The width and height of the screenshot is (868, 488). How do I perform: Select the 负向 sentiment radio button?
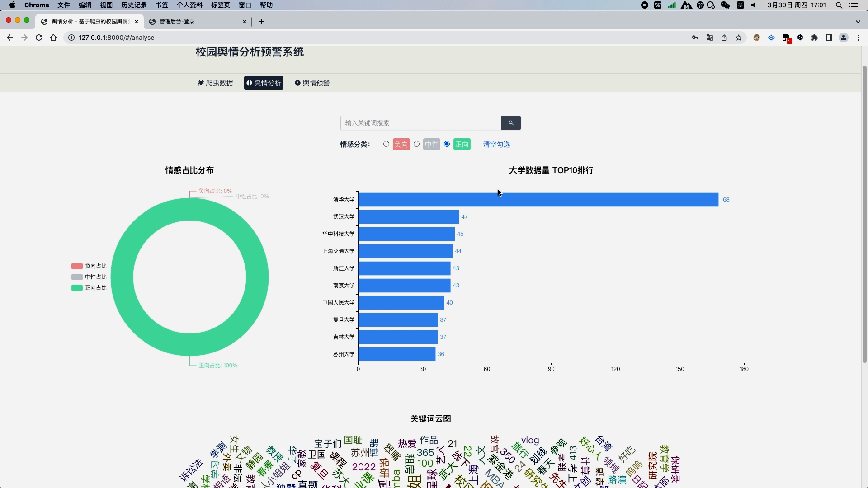(x=386, y=144)
